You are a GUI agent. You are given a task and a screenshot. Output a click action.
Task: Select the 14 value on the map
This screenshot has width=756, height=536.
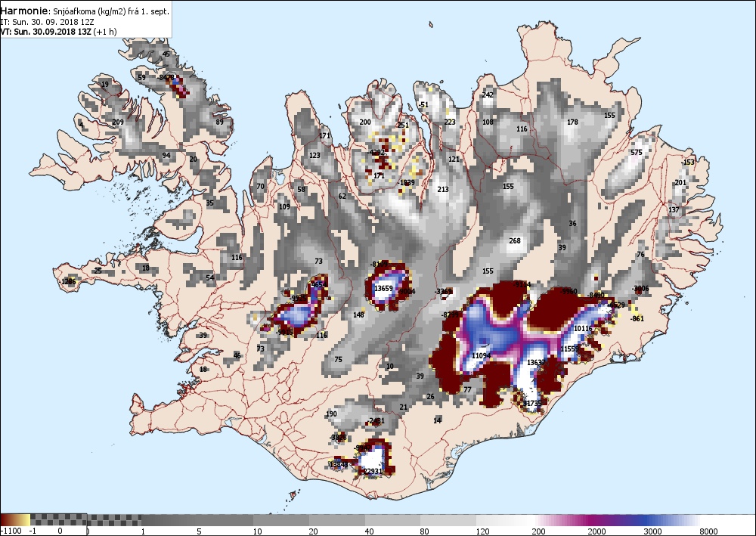437,420
